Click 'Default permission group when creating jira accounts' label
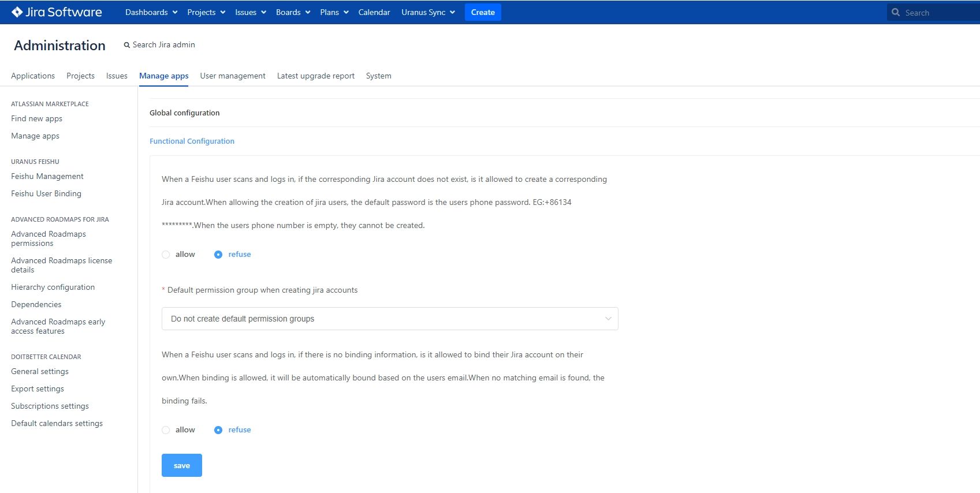The image size is (980, 493). [263, 290]
